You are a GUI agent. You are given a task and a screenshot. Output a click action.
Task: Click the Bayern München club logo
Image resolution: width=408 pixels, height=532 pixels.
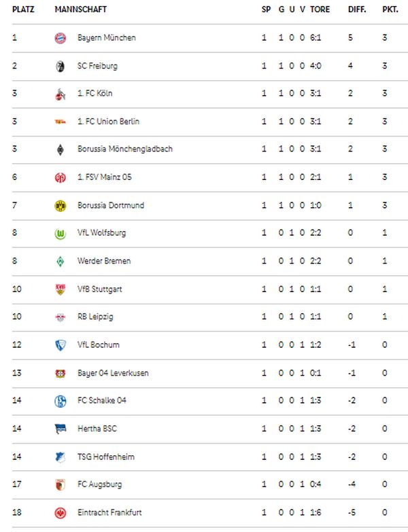61,38
